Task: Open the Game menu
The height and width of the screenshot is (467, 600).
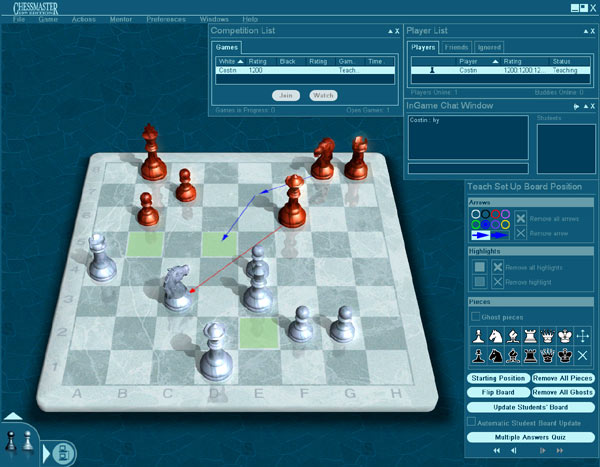Action: point(48,19)
